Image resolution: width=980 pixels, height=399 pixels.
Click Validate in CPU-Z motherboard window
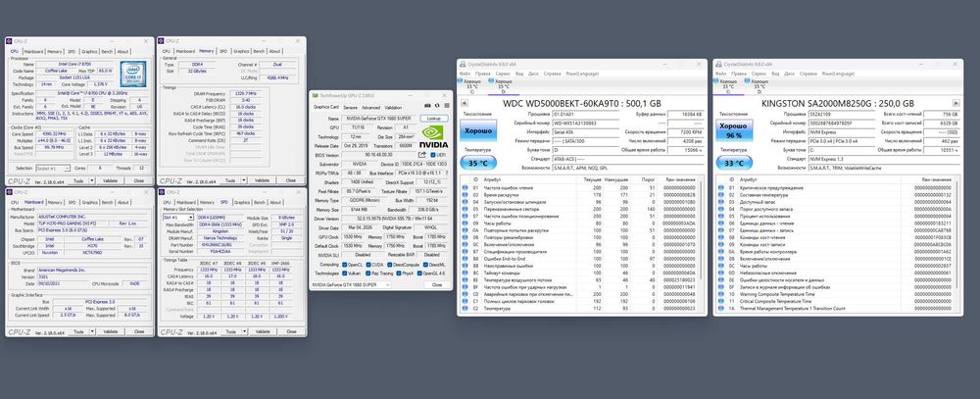[110, 331]
